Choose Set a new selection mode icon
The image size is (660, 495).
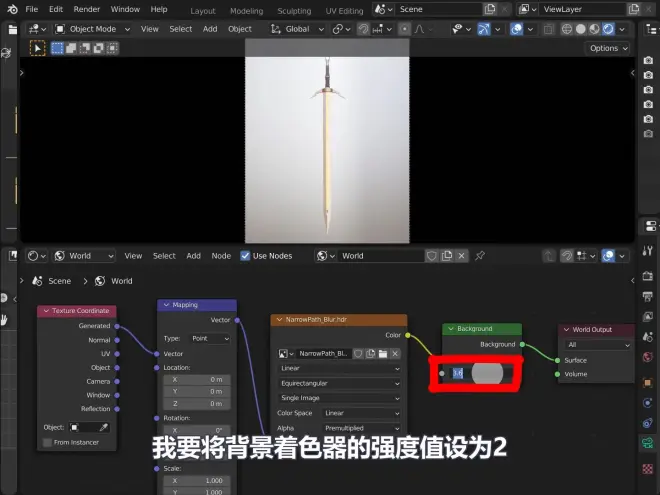[x=57, y=48]
